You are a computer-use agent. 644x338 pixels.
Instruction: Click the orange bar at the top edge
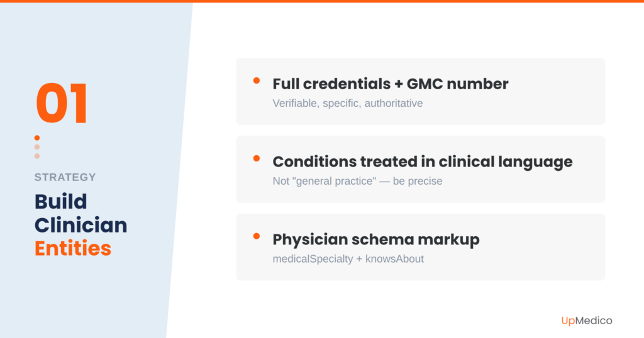(322, 1)
